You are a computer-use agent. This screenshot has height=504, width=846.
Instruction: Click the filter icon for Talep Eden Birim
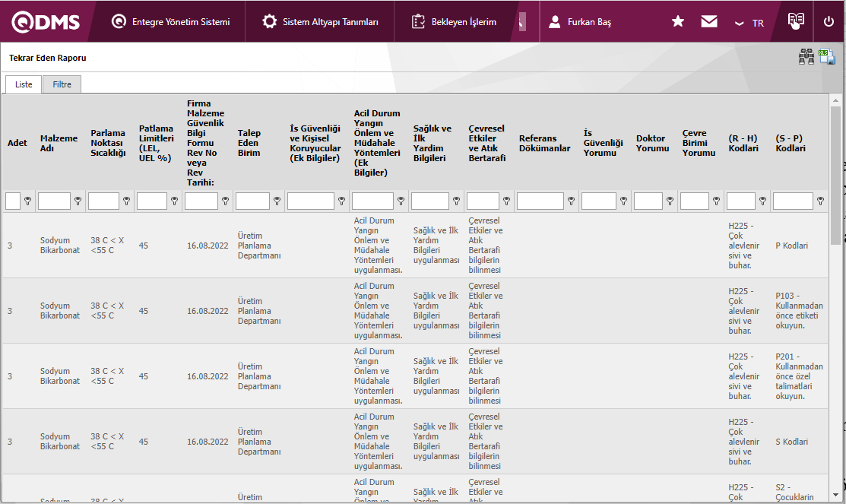pyautogui.click(x=277, y=201)
